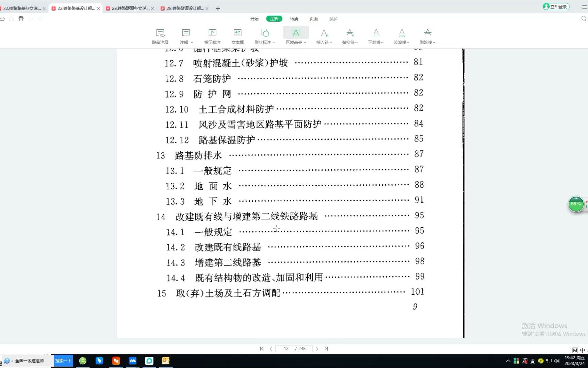Open the orange PDF reader taskbar icon

click(116, 361)
